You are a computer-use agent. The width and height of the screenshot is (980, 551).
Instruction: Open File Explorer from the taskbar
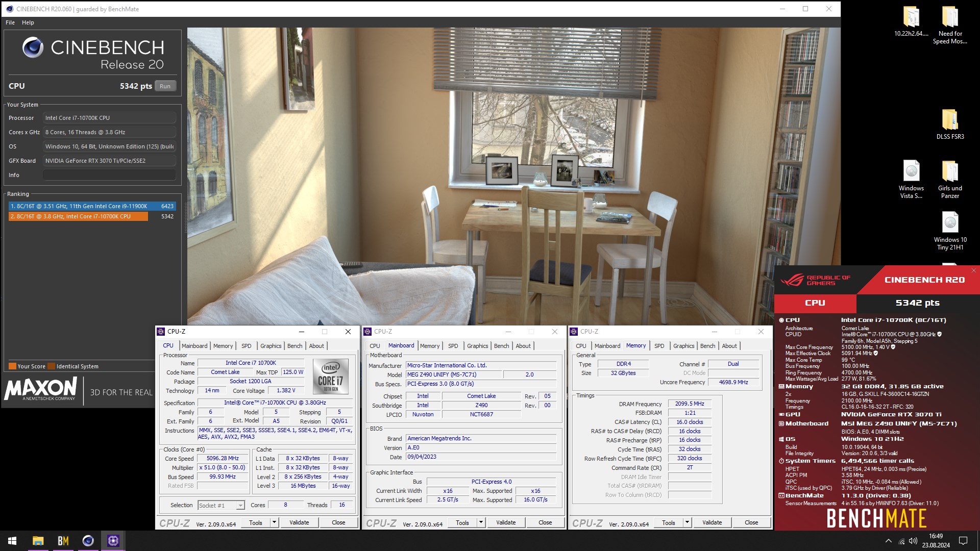(38, 541)
